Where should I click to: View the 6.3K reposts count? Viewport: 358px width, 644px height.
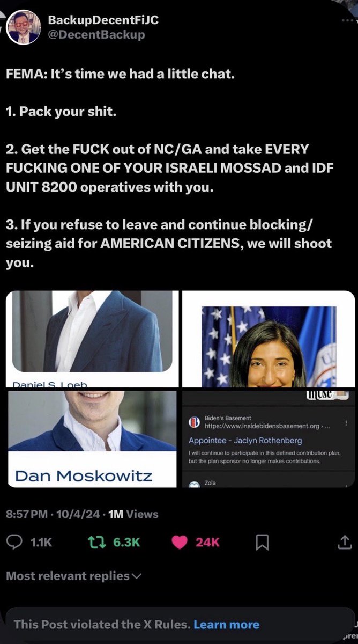[x=126, y=543]
